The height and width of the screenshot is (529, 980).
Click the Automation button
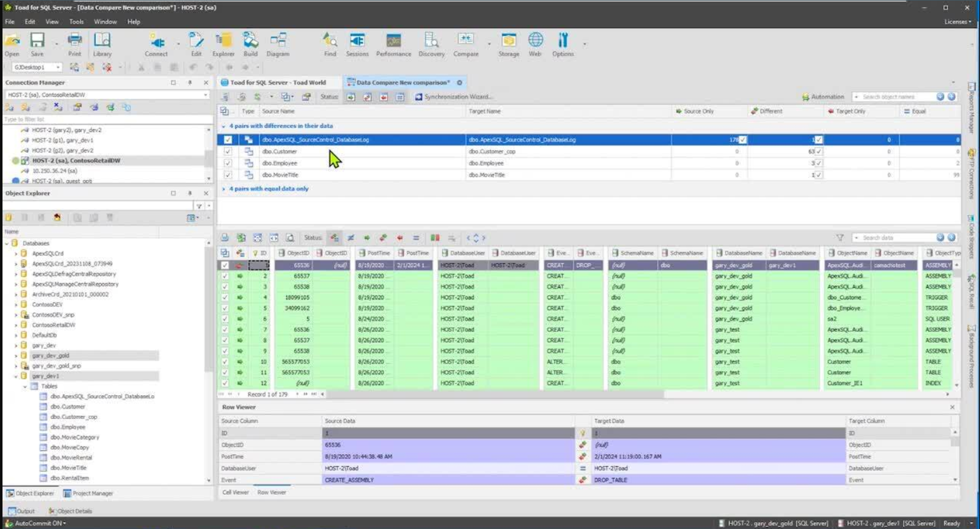(822, 97)
